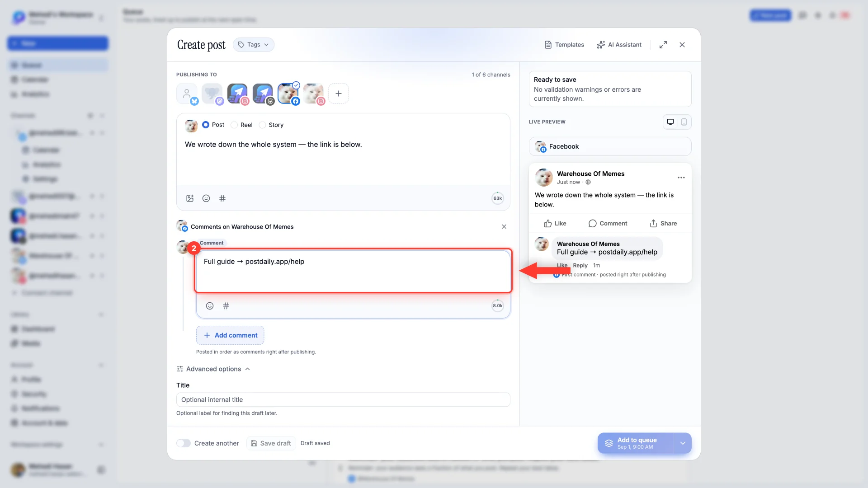Toggle the Create another switch

[x=184, y=443]
